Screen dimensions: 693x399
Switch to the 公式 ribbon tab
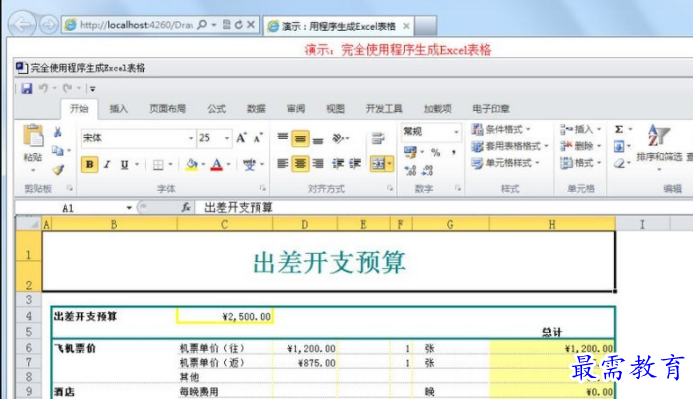[x=217, y=109]
